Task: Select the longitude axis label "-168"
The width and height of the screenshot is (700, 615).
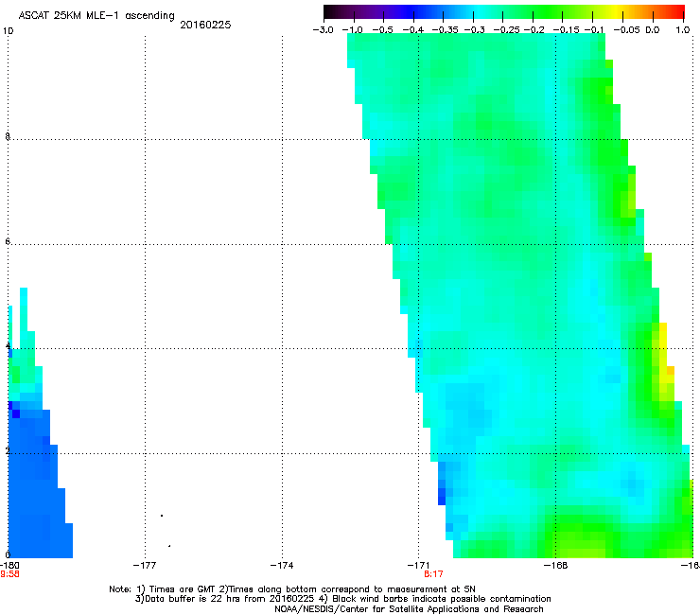Action: (556, 566)
